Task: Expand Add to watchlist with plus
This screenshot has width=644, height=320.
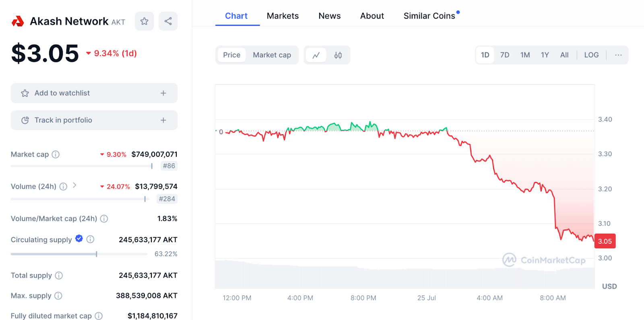Action: tap(163, 93)
